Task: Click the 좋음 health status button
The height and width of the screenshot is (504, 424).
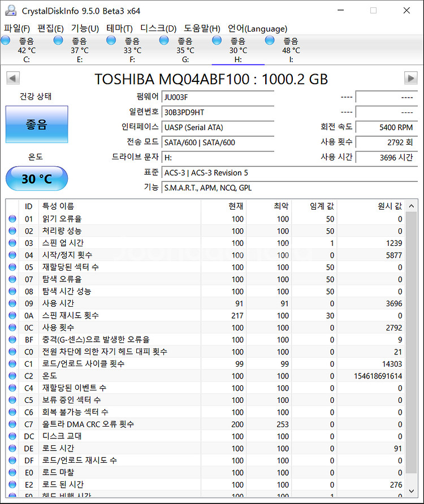Action: coord(37,124)
